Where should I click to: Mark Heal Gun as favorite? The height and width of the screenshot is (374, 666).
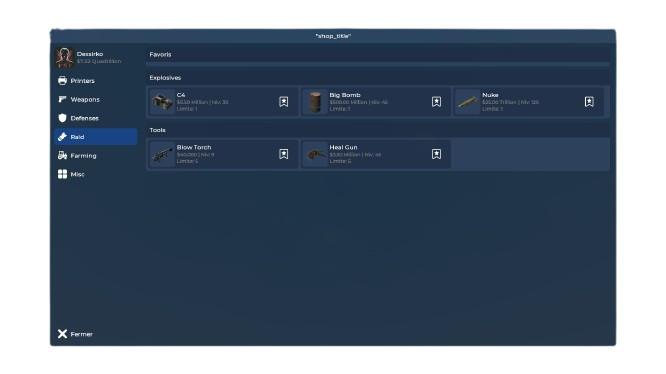pyautogui.click(x=436, y=154)
